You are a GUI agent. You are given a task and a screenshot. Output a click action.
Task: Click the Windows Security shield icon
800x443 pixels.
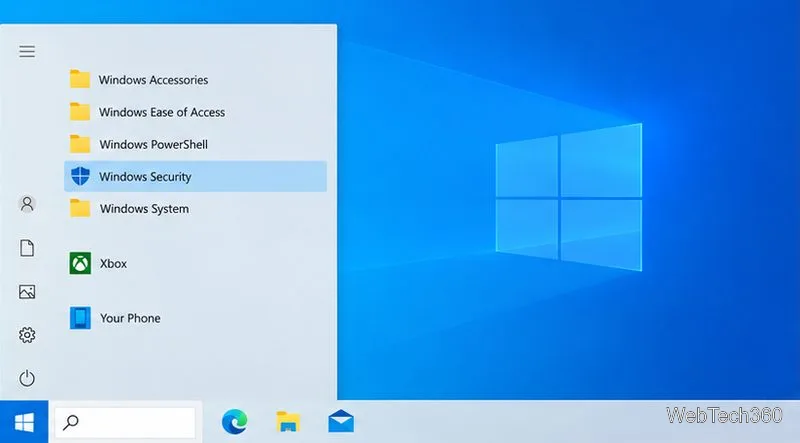(x=80, y=176)
